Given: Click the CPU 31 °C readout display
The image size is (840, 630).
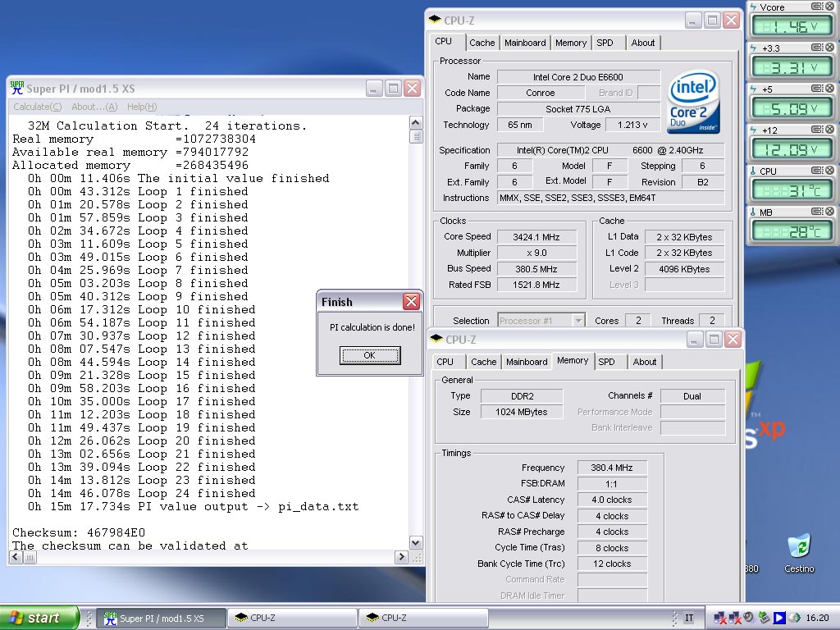Looking at the screenshot, I should pyautogui.click(x=792, y=190).
